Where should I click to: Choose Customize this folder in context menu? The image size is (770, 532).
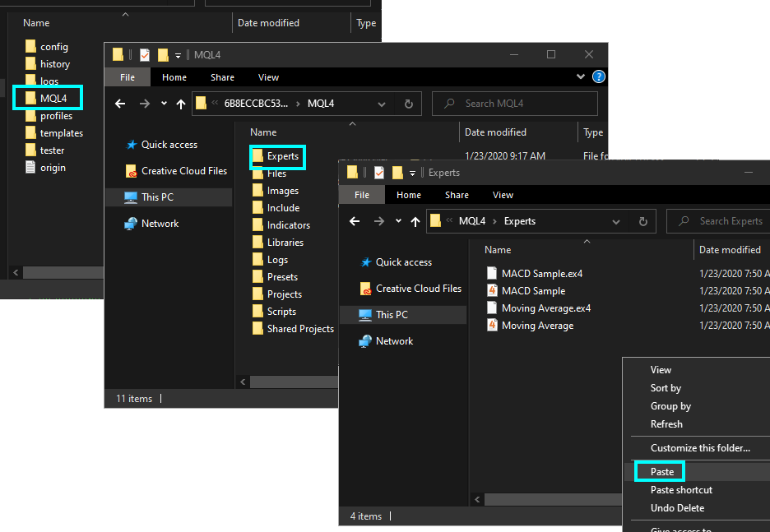700,447
